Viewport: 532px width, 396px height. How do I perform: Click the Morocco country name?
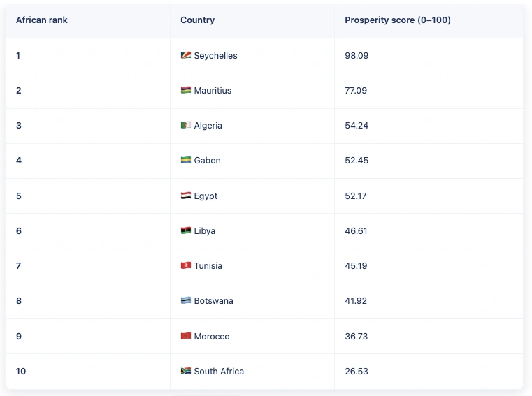point(212,337)
